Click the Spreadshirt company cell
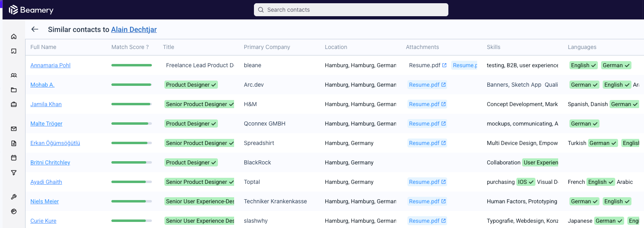Image resolution: width=644 pixels, height=228 pixels. click(259, 143)
